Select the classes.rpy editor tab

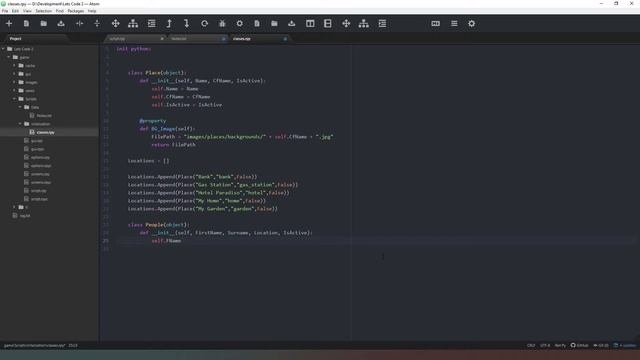coord(259,39)
